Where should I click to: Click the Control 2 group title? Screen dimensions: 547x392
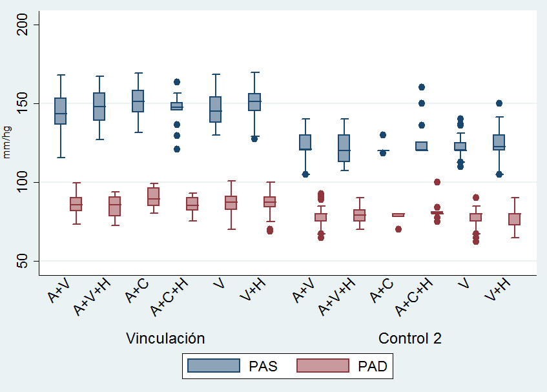[x=410, y=338]
